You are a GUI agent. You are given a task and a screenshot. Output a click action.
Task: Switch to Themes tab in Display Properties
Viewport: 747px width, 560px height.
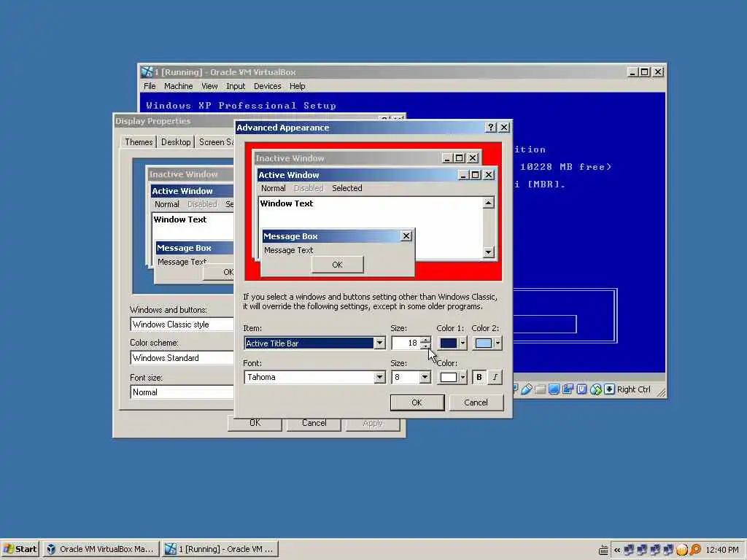[x=139, y=142]
